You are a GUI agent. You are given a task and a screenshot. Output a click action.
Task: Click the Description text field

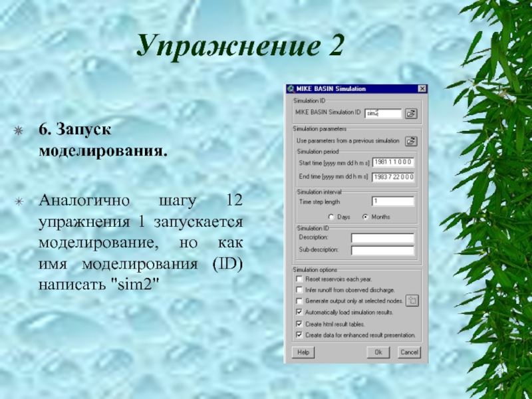pyautogui.click(x=382, y=238)
